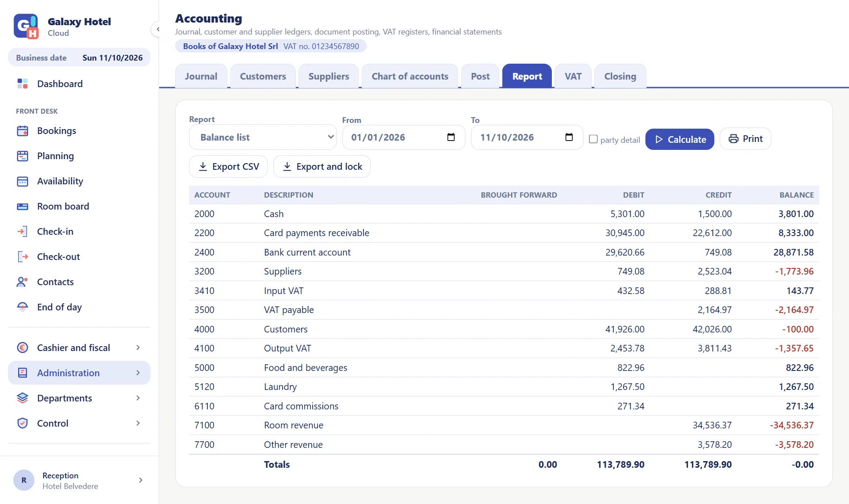Run the Calculate button
849x504 pixels.
680,139
